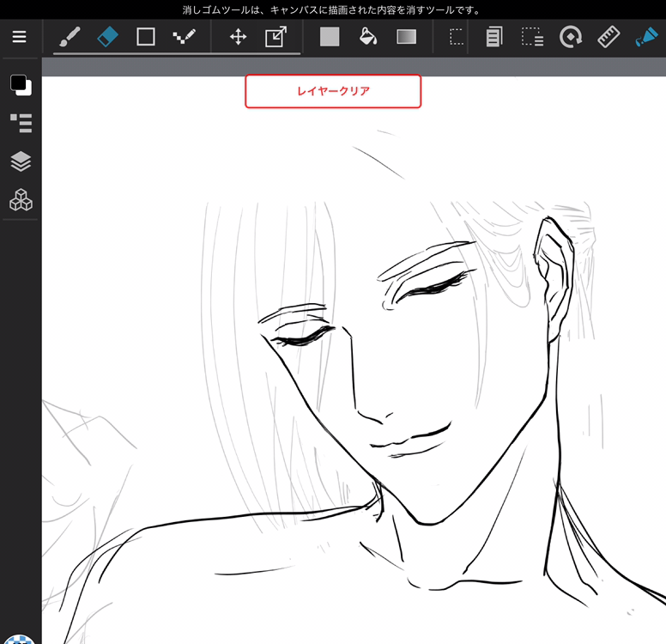
Task: Open the Materials cubes panel
Action: click(x=21, y=200)
